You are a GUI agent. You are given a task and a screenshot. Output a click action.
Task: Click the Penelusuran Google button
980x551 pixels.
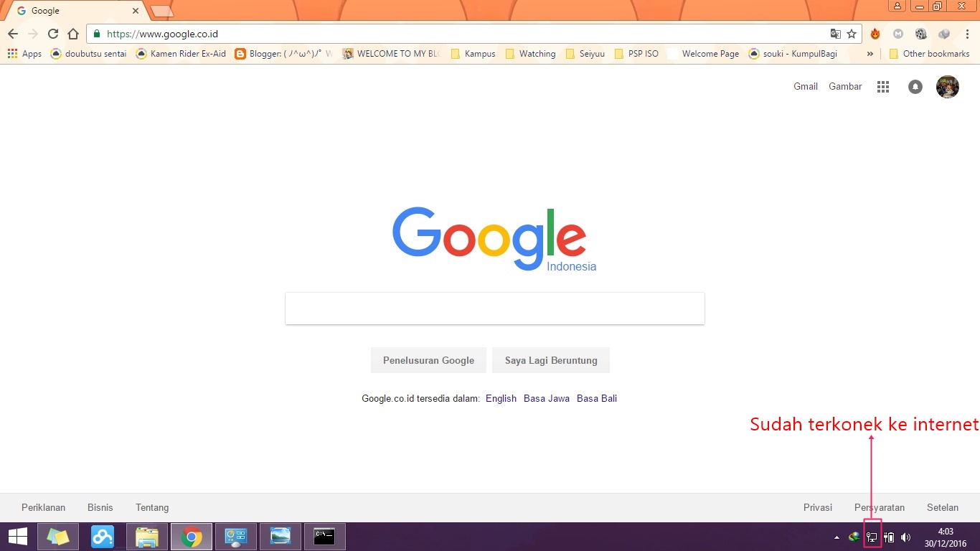tap(428, 360)
